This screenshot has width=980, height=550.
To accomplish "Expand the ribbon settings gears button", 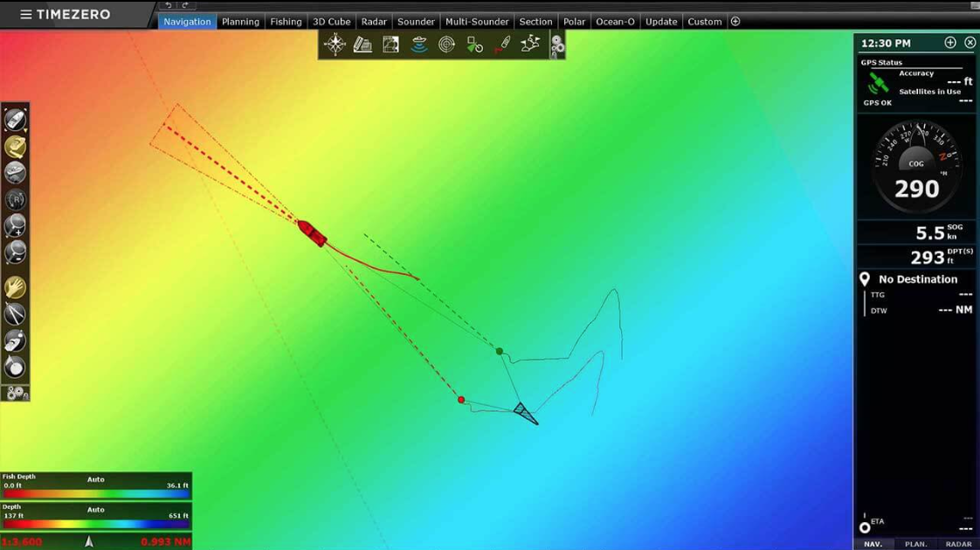I will click(557, 45).
